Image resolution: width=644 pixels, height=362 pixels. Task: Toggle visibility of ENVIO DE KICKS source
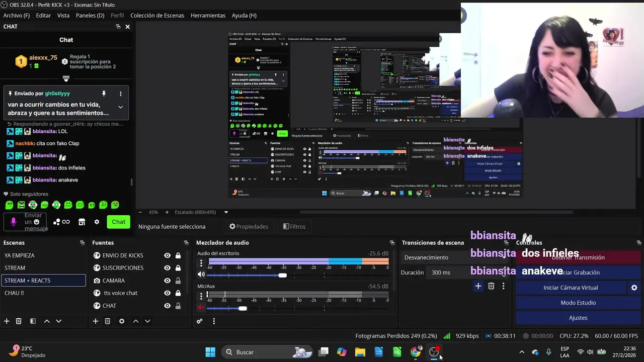[x=167, y=255]
